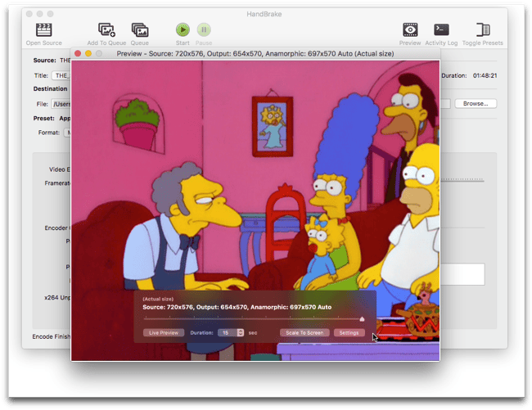Viewport: 532px width, 410px height.
Task: Close the Preview window with the red button
Action: (78, 53)
